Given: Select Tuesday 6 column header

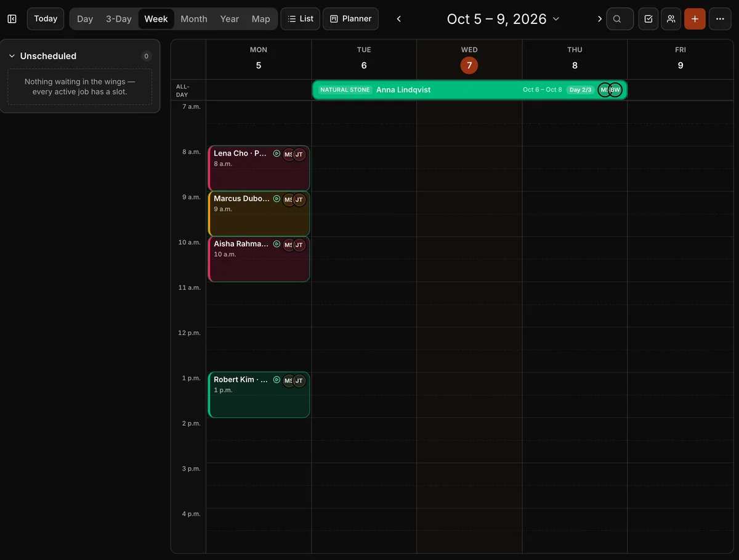Looking at the screenshot, I should coord(364,59).
